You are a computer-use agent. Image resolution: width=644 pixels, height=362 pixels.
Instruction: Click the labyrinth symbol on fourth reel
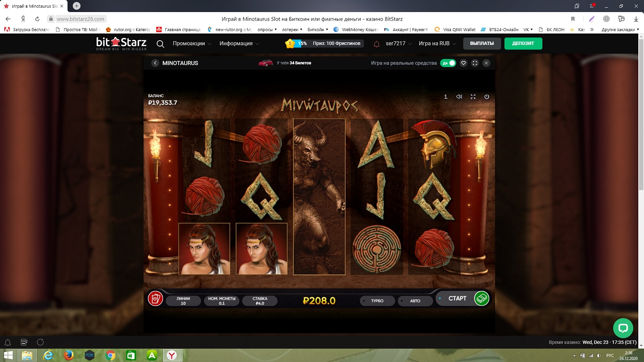pyautogui.click(x=377, y=249)
